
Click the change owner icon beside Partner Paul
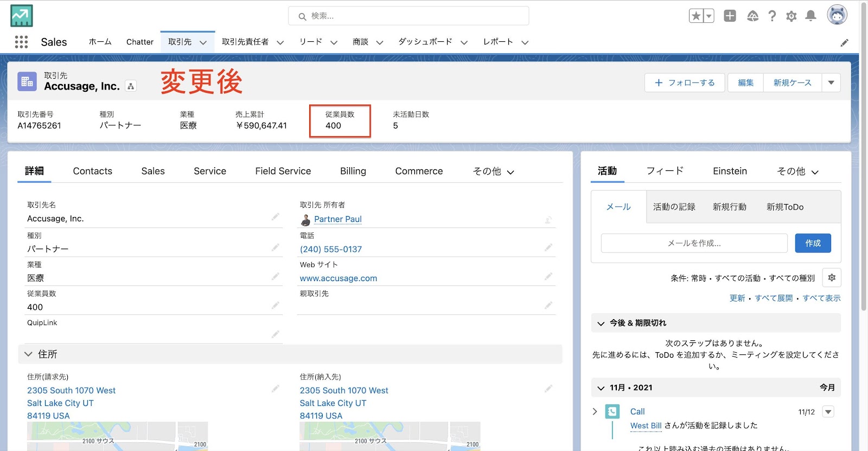(548, 220)
